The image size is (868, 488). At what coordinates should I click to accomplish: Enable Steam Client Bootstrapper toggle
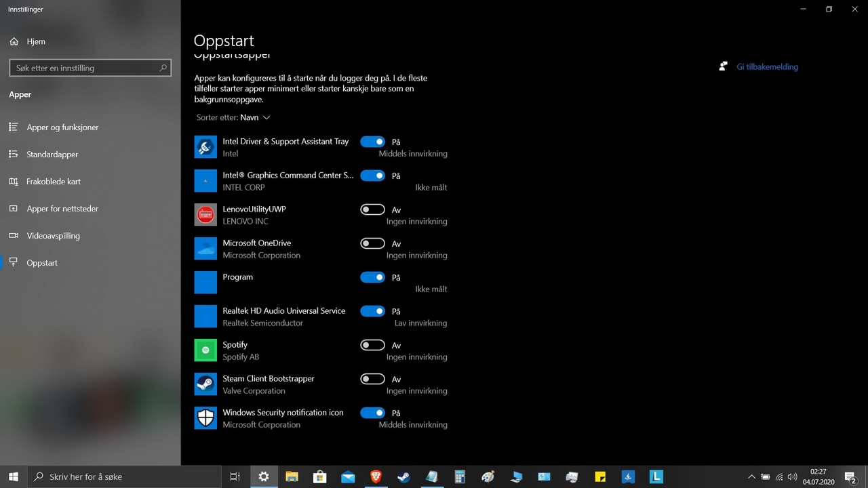372,379
